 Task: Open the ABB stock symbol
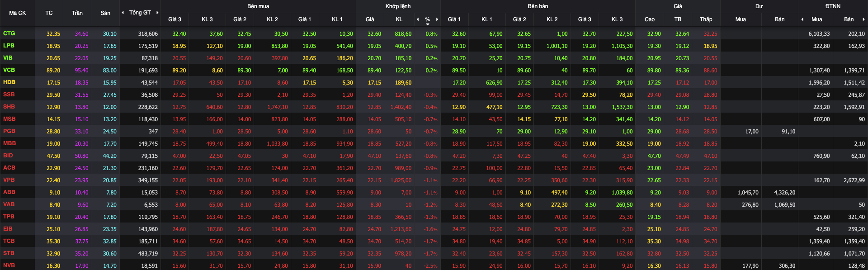pyautogui.click(x=9, y=192)
